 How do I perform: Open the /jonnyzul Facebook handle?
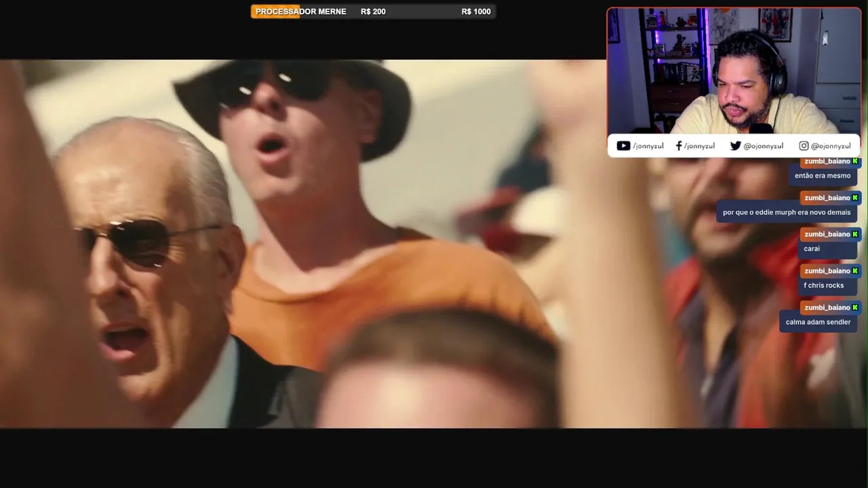click(x=699, y=146)
